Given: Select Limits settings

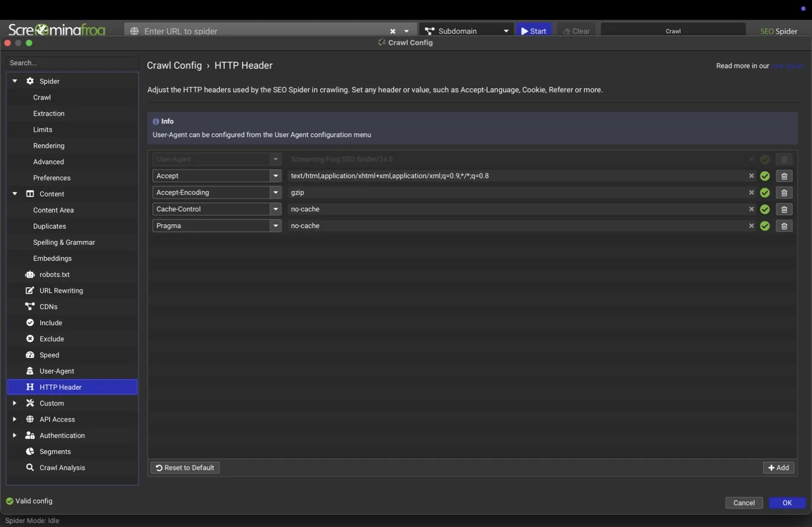Looking at the screenshot, I should coord(43,129).
